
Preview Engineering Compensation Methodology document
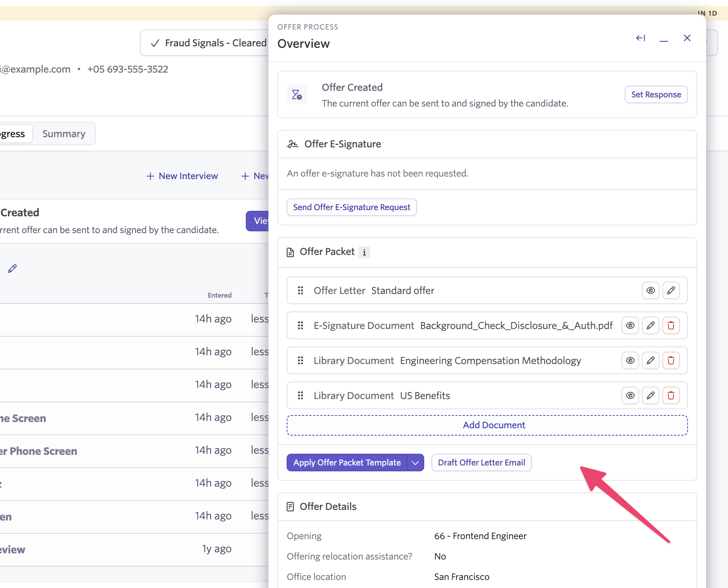[630, 360]
